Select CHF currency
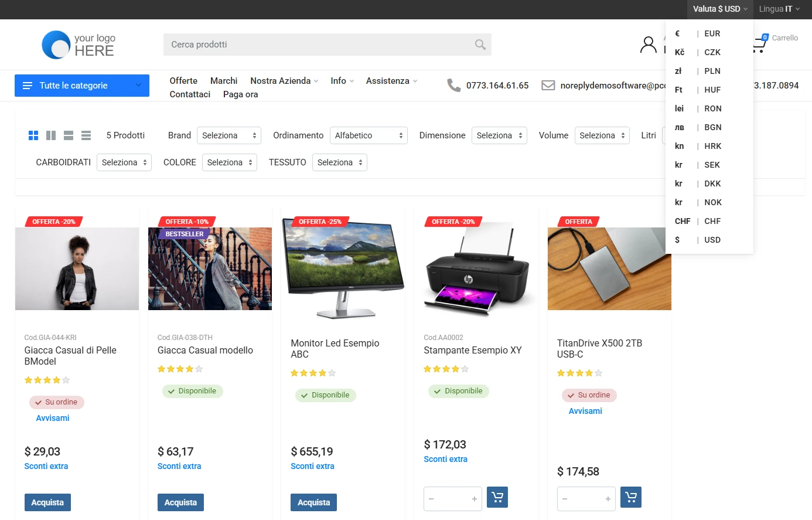The height and width of the screenshot is (520, 812). (709, 221)
